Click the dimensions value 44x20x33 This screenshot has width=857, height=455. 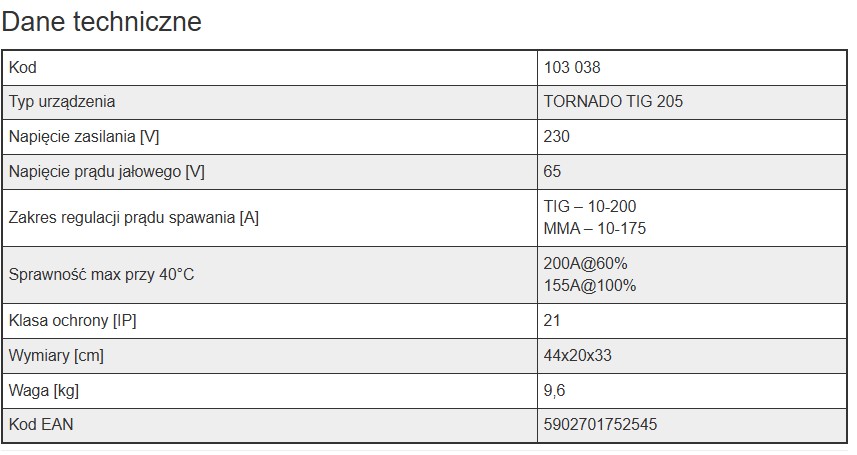pyautogui.click(x=577, y=355)
